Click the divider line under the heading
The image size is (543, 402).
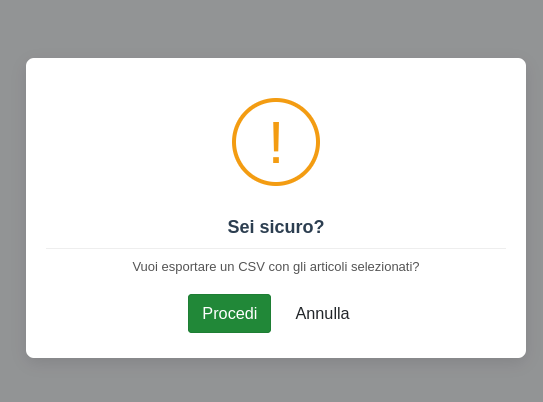click(276, 248)
